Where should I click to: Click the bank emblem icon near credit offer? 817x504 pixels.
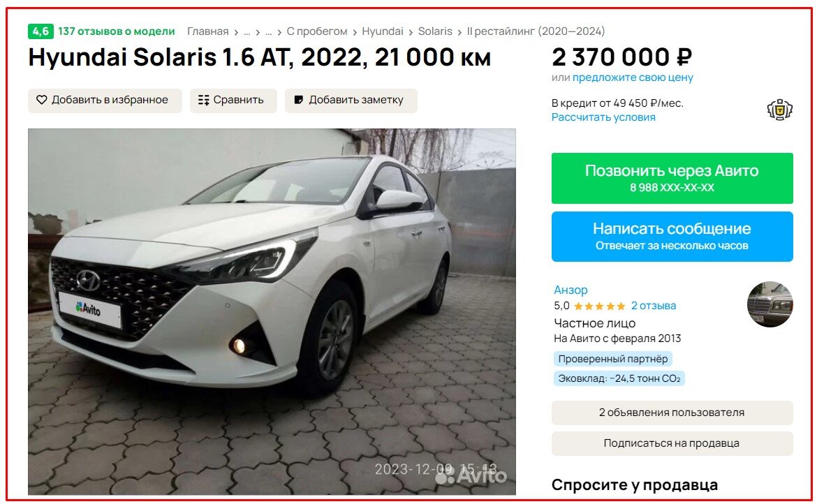pyautogui.click(x=779, y=110)
